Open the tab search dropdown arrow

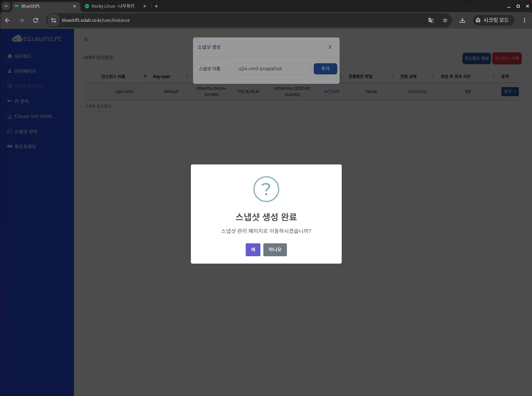coord(6,6)
